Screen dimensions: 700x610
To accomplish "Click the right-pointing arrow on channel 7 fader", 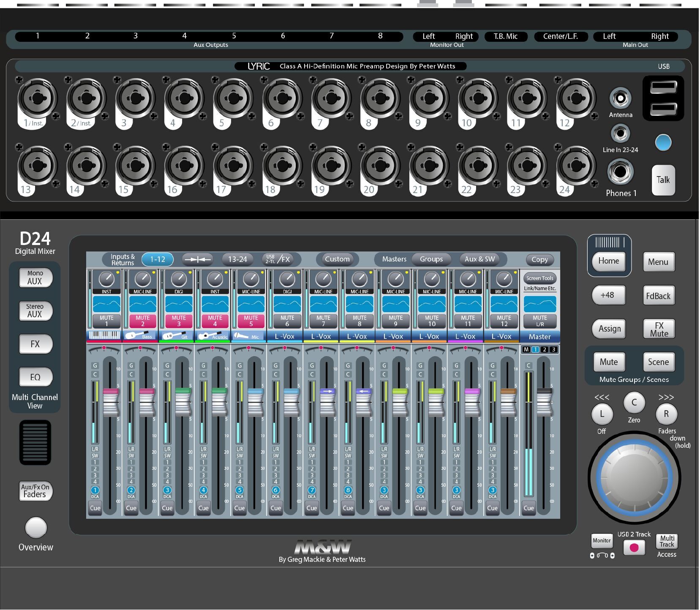I will pos(327,391).
